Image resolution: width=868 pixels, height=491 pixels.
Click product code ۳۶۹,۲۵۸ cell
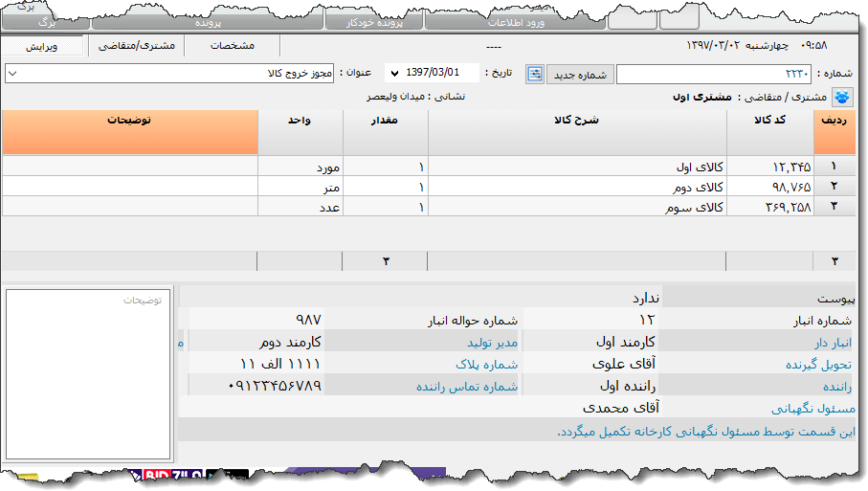click(x=770, y=207)
